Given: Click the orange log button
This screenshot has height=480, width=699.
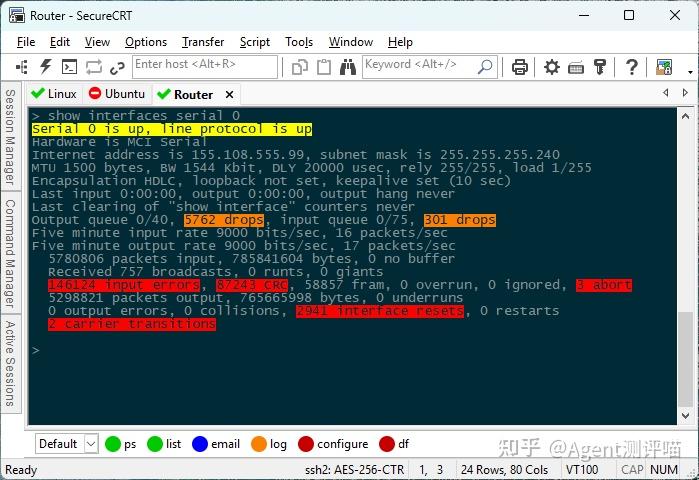Looking at the screenshot, I should [269, 444].
